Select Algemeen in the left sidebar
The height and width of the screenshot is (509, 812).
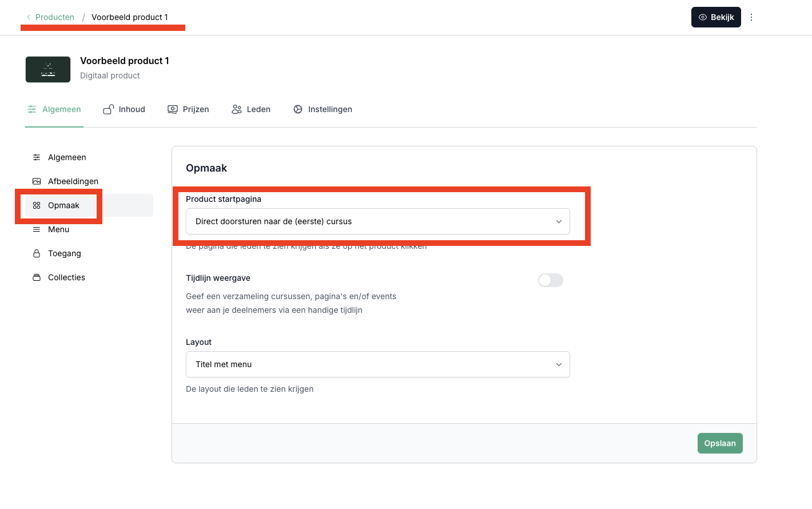pyautogui.click(x=67, y=157)
